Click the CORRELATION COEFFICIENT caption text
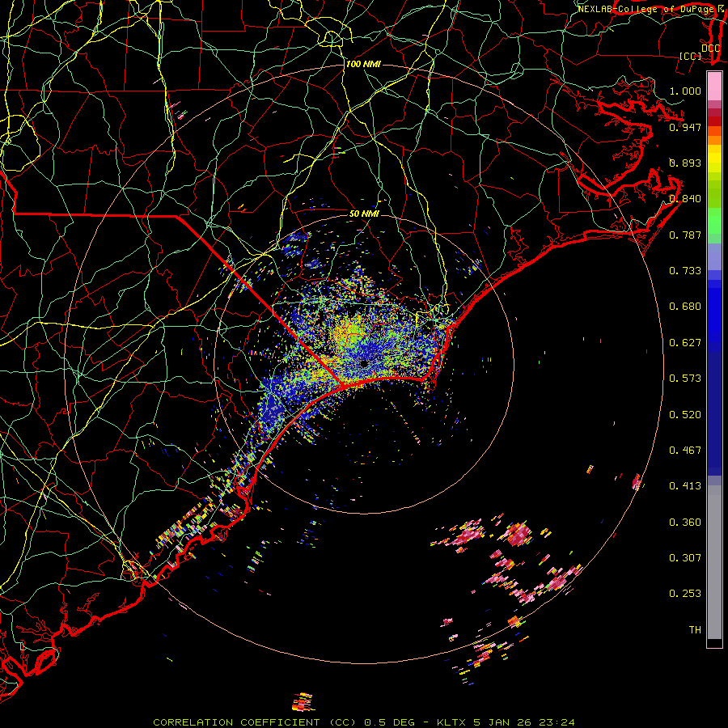 click(x=236, y=722)
